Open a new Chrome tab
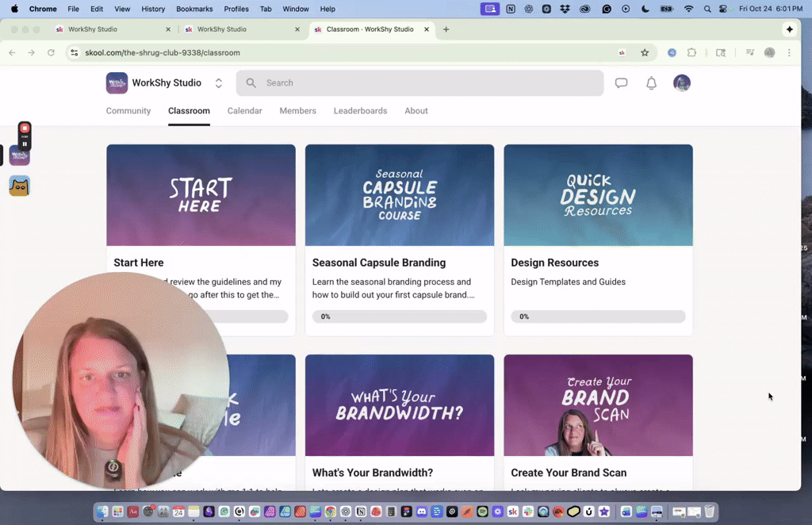Screen dimensions: 812x525 tap(446, 29)
